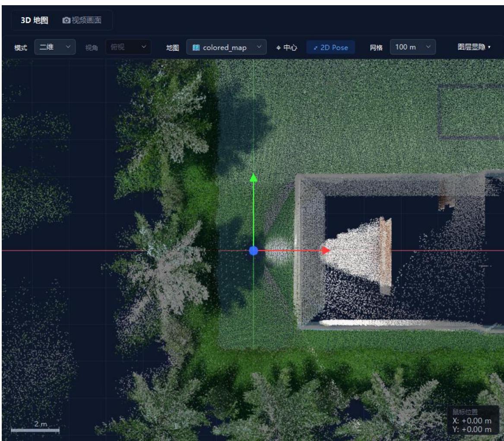Expand the 图层显隐 layer visibility menu

click(x=474, y=47)
